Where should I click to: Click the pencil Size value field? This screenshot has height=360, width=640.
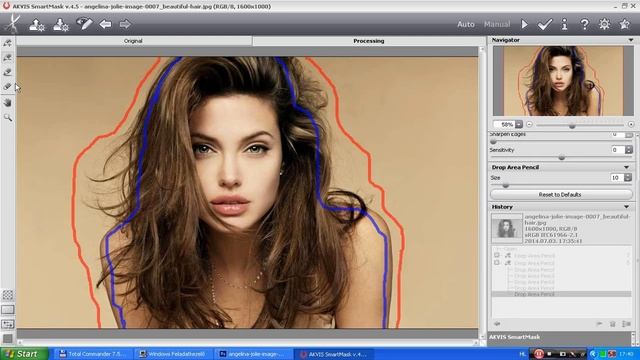(x=616, y=178)
